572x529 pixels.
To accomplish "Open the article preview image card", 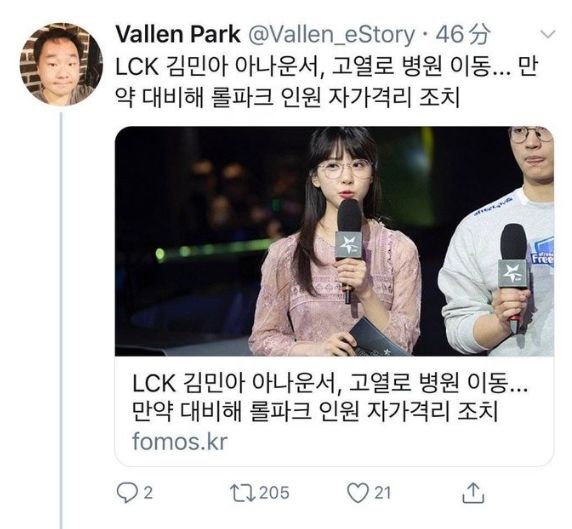I will (334, 241).
